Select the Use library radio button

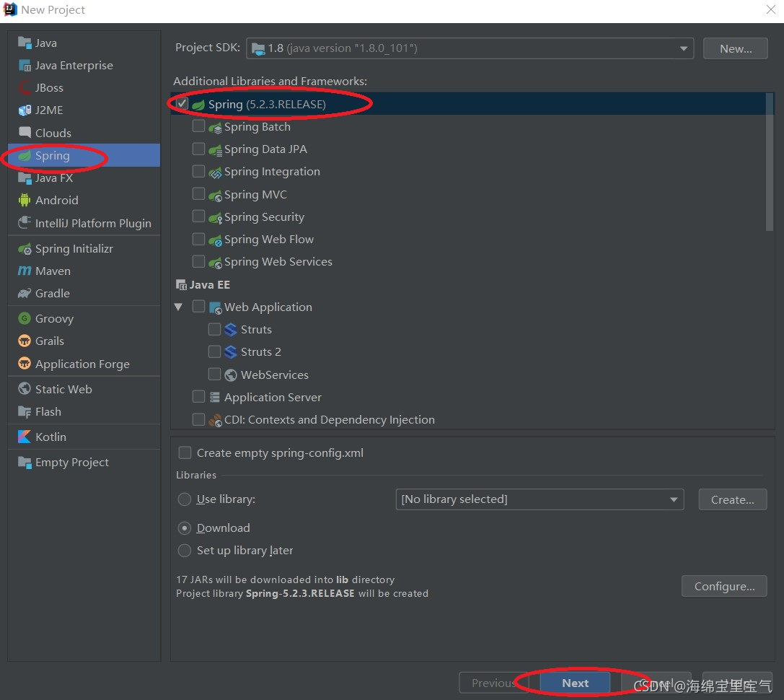185,499
